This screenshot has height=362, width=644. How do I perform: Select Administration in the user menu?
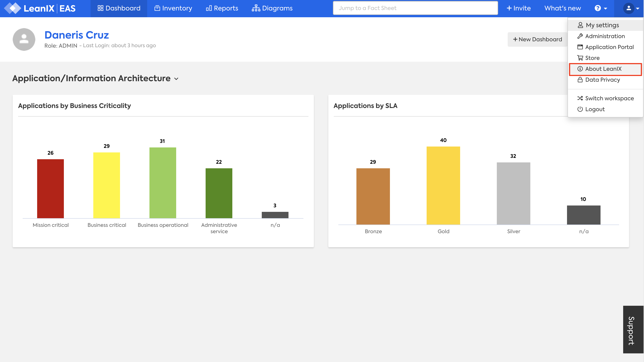605,36
